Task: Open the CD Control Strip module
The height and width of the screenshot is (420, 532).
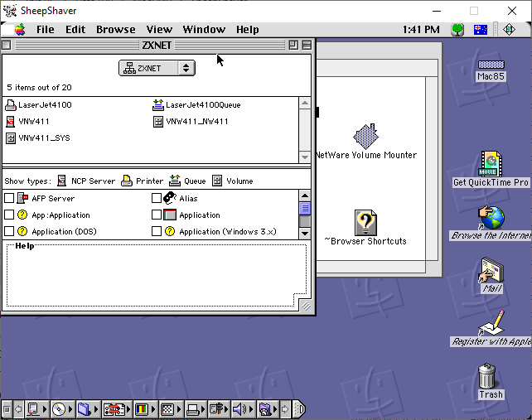Action: pos(62,409)
